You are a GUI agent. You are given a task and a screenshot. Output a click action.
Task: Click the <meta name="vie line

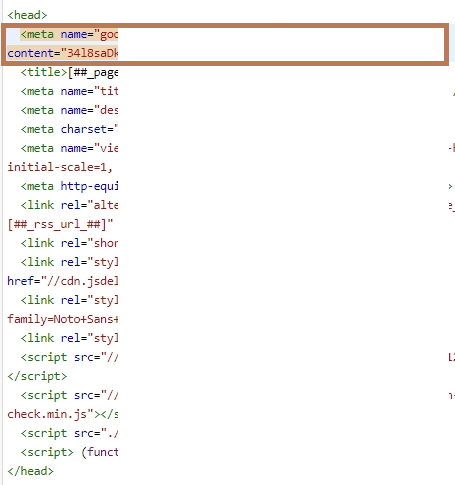pos(69,148)
